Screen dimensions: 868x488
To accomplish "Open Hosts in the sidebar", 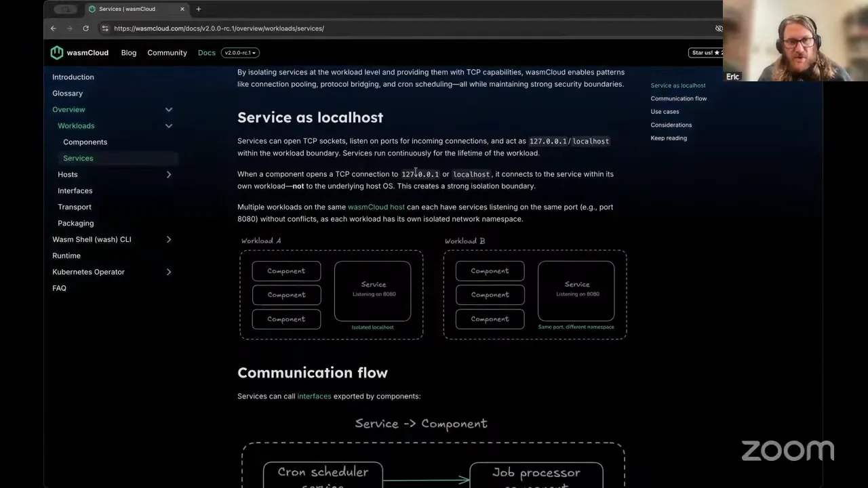I will [68, 175].
